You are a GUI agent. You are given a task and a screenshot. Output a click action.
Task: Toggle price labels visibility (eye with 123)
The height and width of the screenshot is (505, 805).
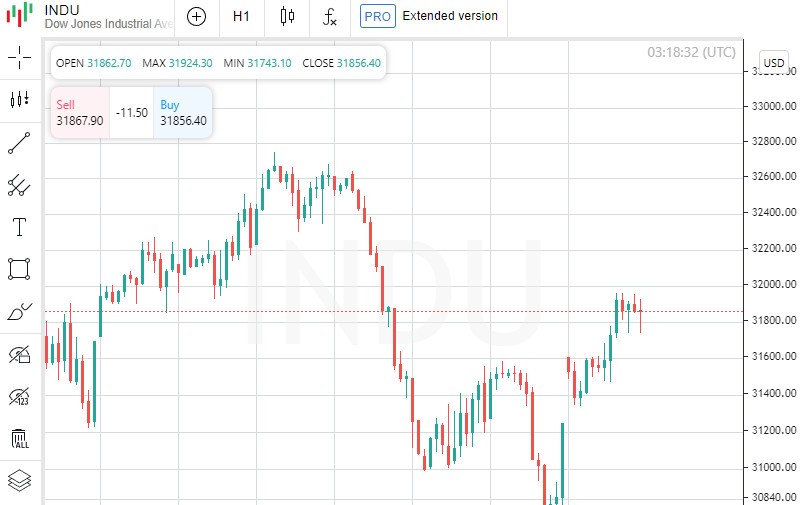(x=19, y=397)
